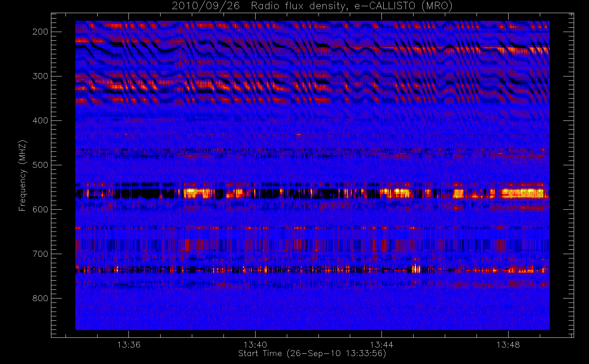Click the 'Start Time (26-Sep-10 13:33:56)' label
The image size is (589, 364).
(x=312, y=353)
